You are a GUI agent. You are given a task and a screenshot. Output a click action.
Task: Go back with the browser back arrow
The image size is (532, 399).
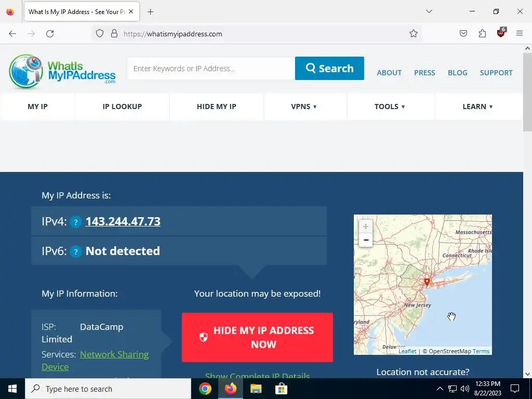tap(12, 34)
